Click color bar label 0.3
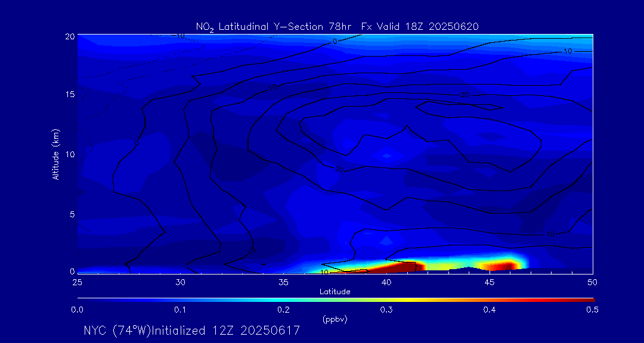The height and width of the screenshot is (343, 644). coord(386,310)
